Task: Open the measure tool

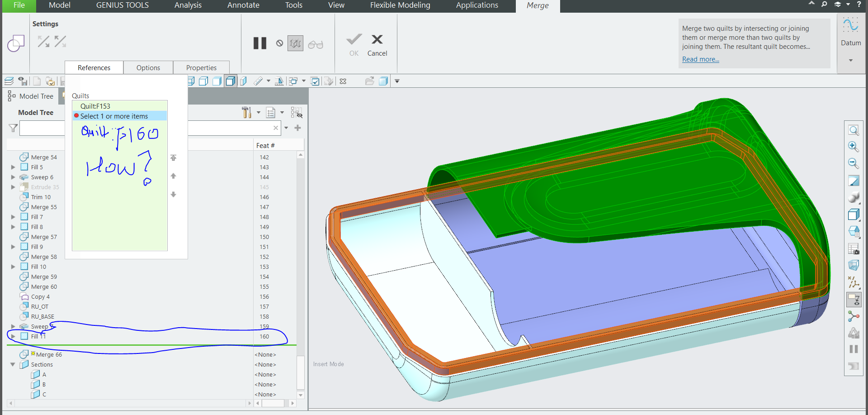Action: pyautogui.click(x=258, y=81)
